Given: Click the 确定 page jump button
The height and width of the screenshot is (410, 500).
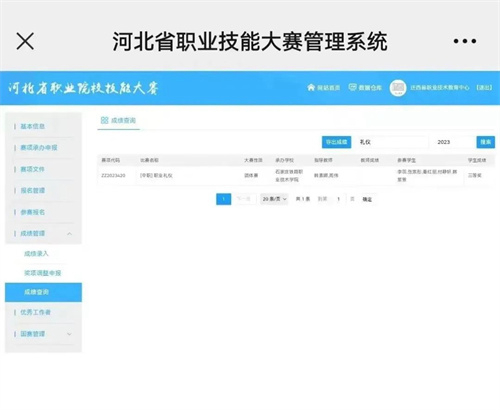Looking at the screenshot, I should [367, 199].
